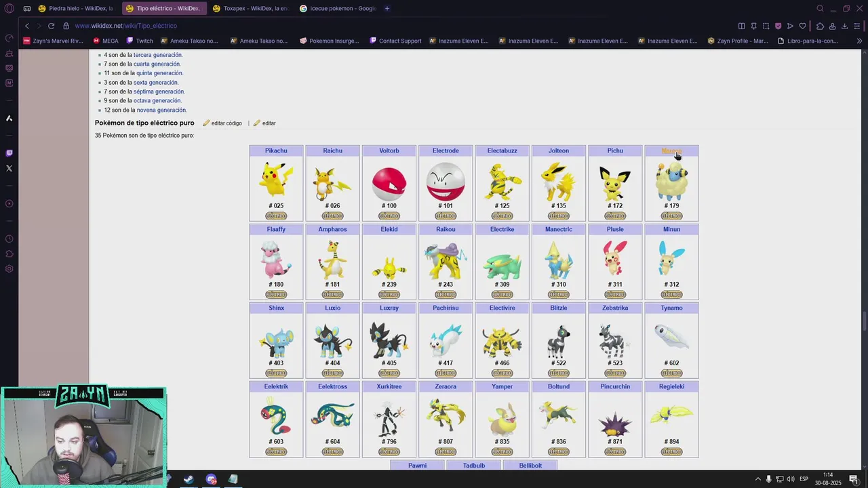Open the Steam icon in taskbar
This screenshot has height=488, width=868.
[x=189, y=479]
